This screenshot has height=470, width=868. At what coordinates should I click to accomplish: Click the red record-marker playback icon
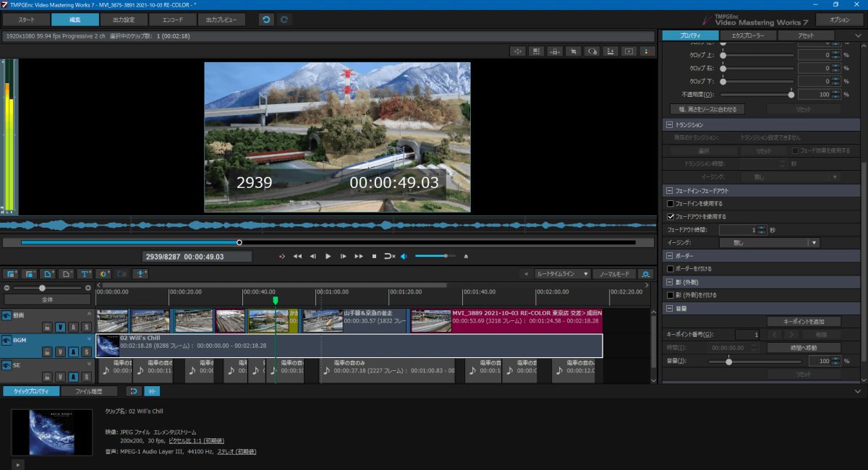pos(282,256)
